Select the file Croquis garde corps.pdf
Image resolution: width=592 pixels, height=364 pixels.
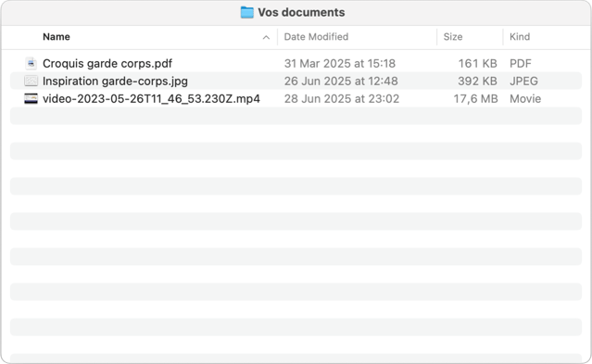pos(107,63)
